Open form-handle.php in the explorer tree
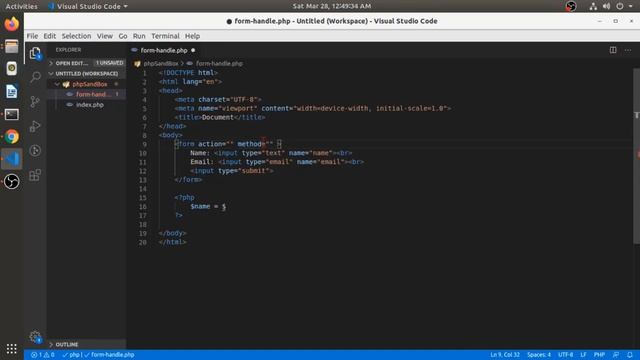The image size is (640, 360). click(x=93, y=94)
